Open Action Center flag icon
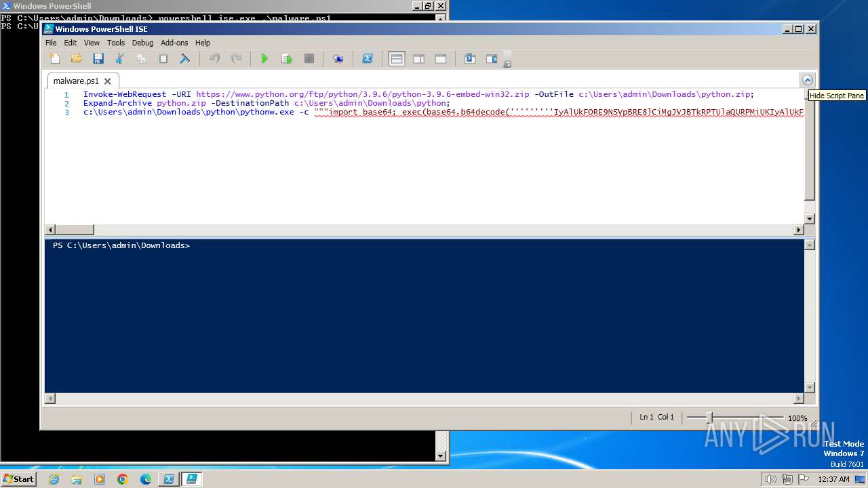This screenshot has width=868, height=488. pos(804,479)
